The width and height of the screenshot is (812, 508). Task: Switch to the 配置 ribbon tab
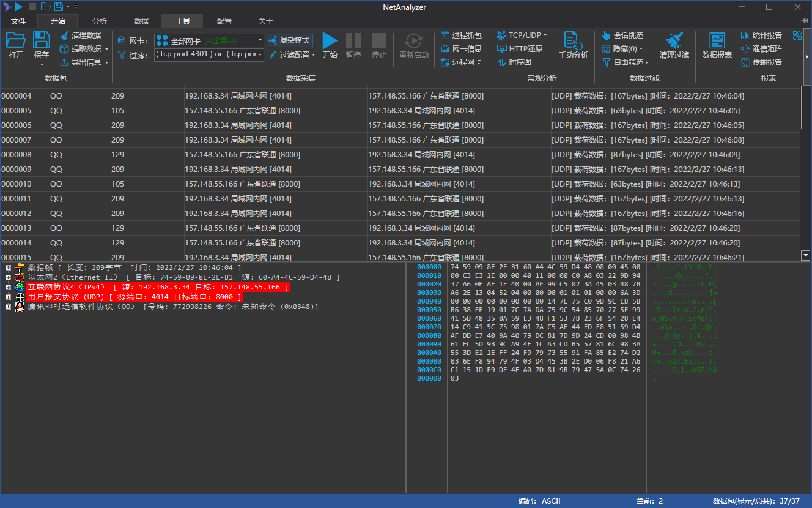(x=224, y=21)
